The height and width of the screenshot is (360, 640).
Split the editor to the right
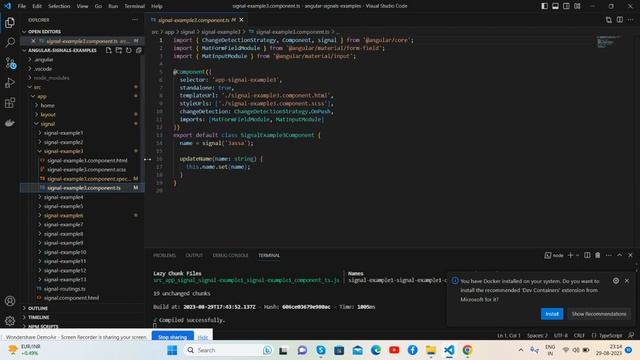click(x=620, y=20)
